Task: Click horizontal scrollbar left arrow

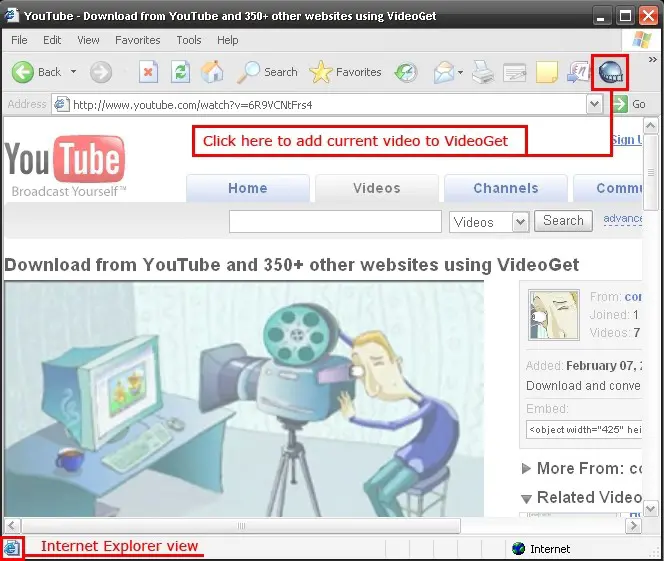Action: [11, 526]
